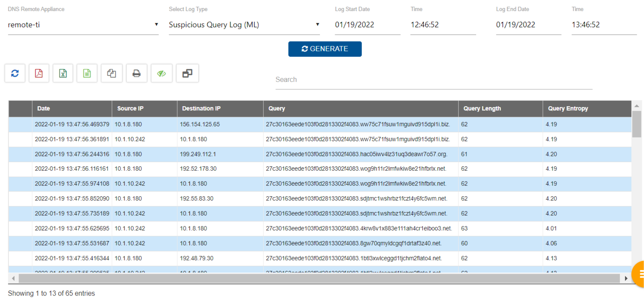Click the Log Start Date field
The height and width of the screenshot is (301, 644).
click(x=367, y=25)
